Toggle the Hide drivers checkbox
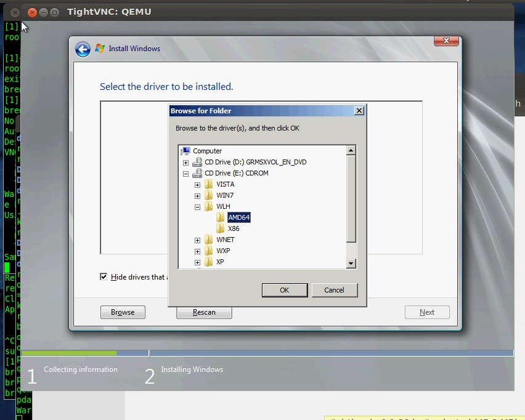 pos(104,277)
